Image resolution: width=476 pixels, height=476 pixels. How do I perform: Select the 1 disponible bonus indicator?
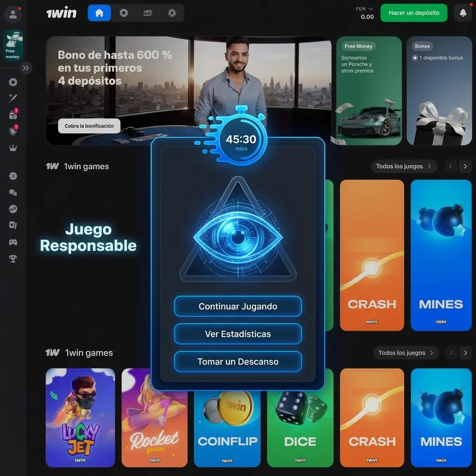(438, 58)
